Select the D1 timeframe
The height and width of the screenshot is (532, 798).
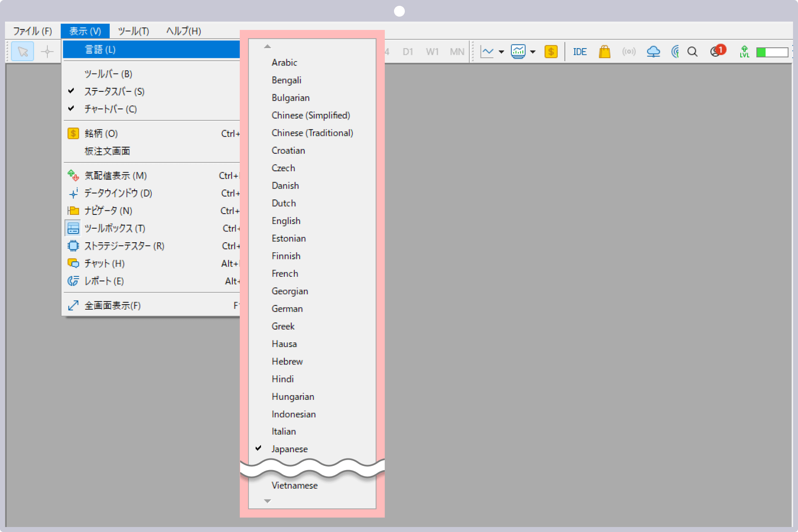tap(408, 52)
